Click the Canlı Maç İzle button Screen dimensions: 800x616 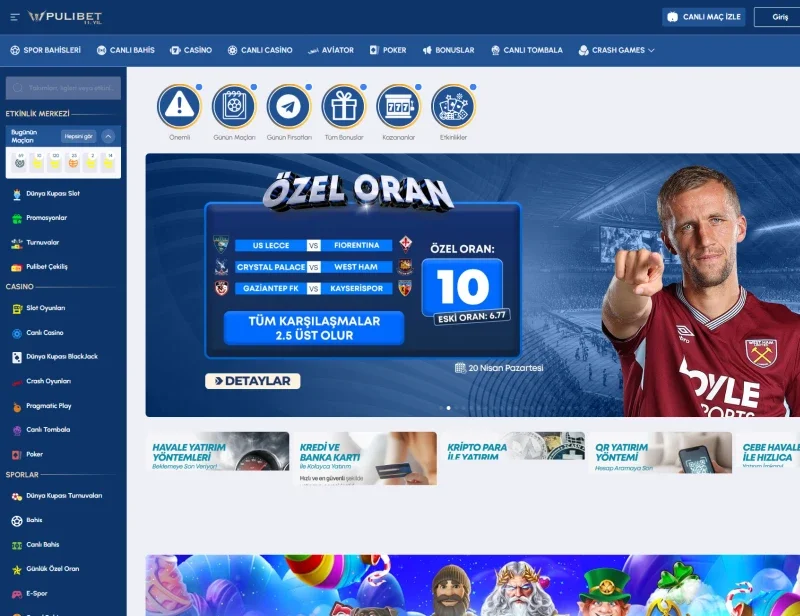[x=704, y=17]
